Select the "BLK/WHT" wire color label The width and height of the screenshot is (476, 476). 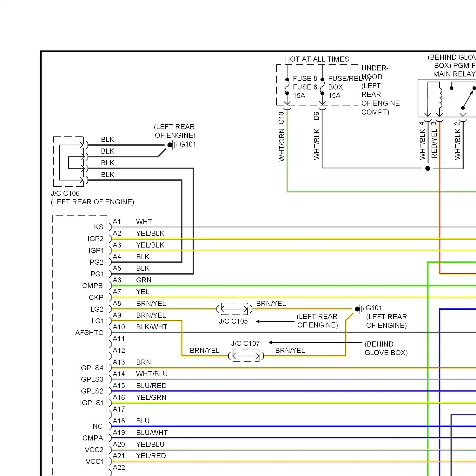click(x=152, y=327)
